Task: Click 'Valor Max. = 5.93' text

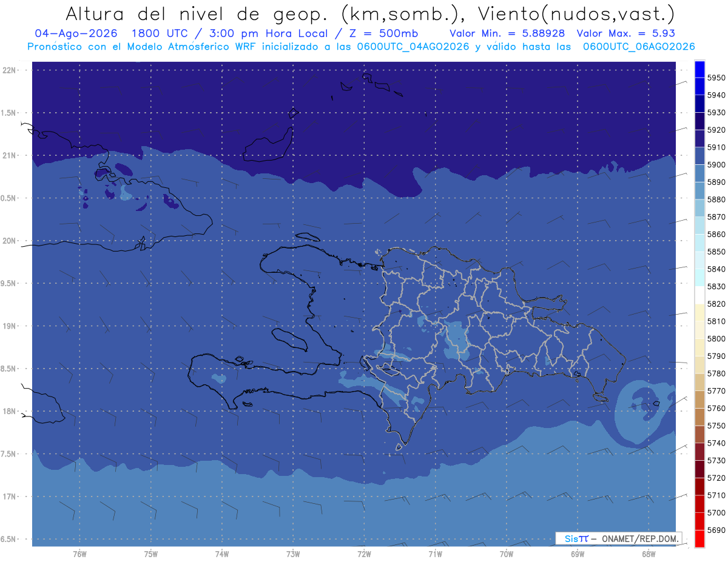Action: [625, 33]
